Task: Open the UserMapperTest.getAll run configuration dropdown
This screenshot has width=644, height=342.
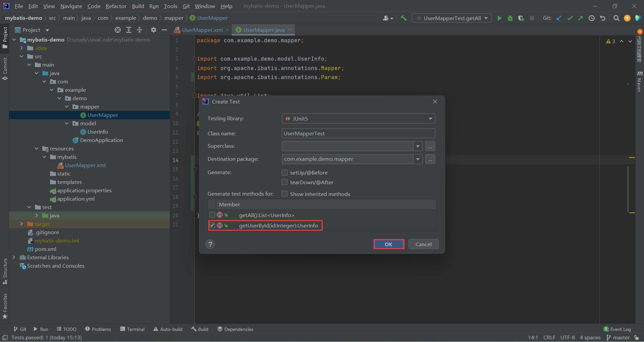Action: click(x=452, y=18)
